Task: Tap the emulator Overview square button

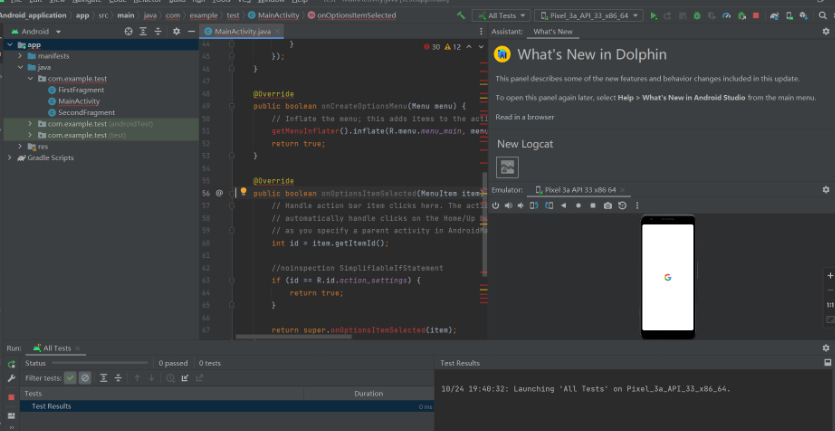Action: 593,206
